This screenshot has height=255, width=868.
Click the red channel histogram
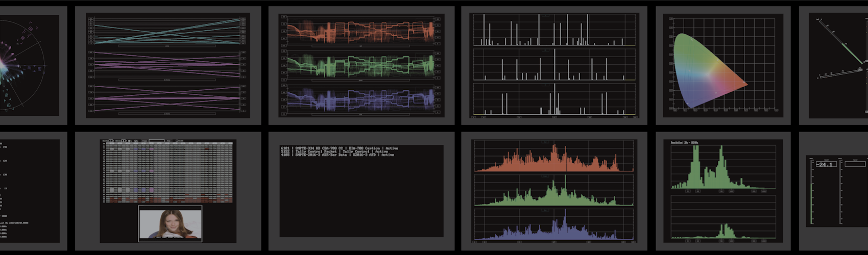(554, 157)
